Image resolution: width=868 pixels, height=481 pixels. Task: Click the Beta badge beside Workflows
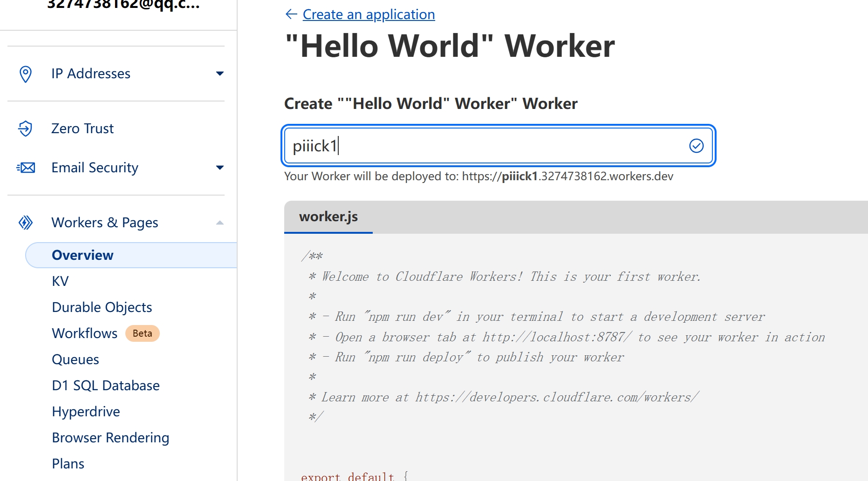[143, 333]
